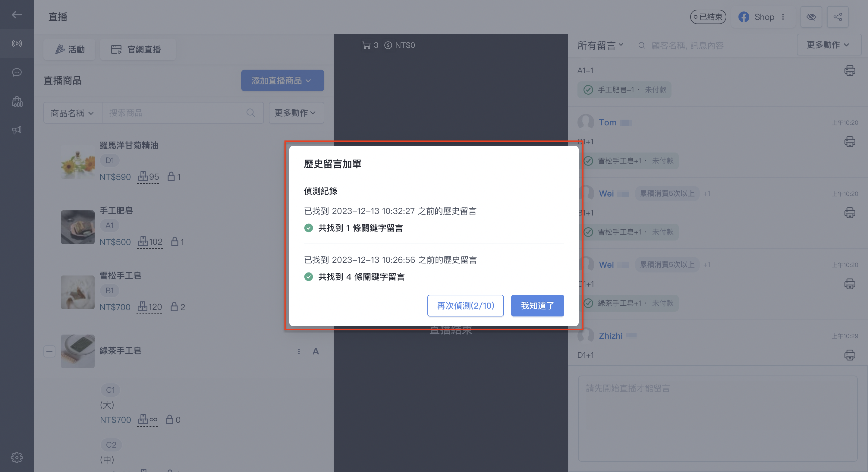Open customer Tom's profile link
The height and width of the screenshot is (472, 868).
click(x=607, y=122)
